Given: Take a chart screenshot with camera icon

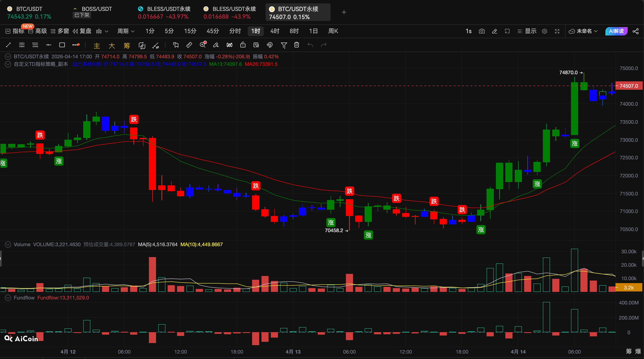Looking at the screenshot, I should [x=481, y=31].
